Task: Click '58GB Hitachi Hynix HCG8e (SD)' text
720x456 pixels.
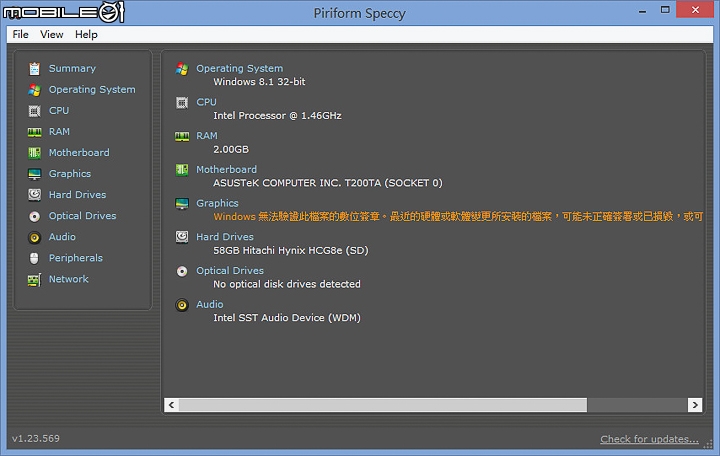Action: click(x=291, y=251)
